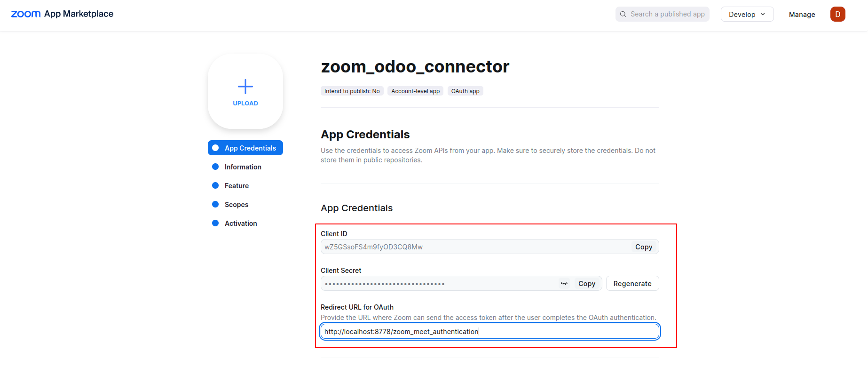The width and height of the screenshot is (868, 375).
Task: Click the blue dot beside Scopes
Action: coord(215,204)
